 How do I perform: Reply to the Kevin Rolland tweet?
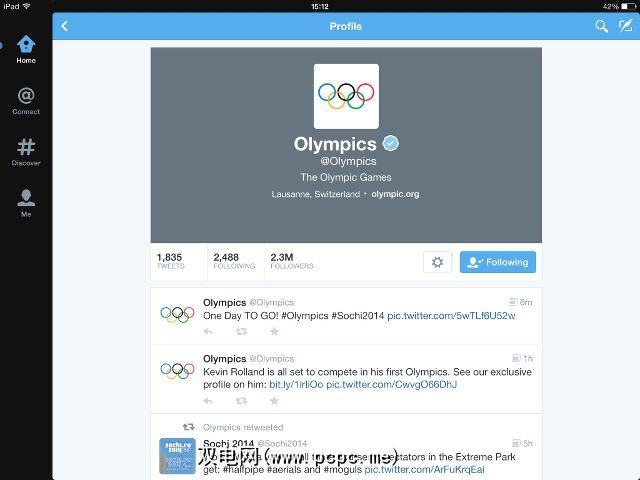[208, 400]
